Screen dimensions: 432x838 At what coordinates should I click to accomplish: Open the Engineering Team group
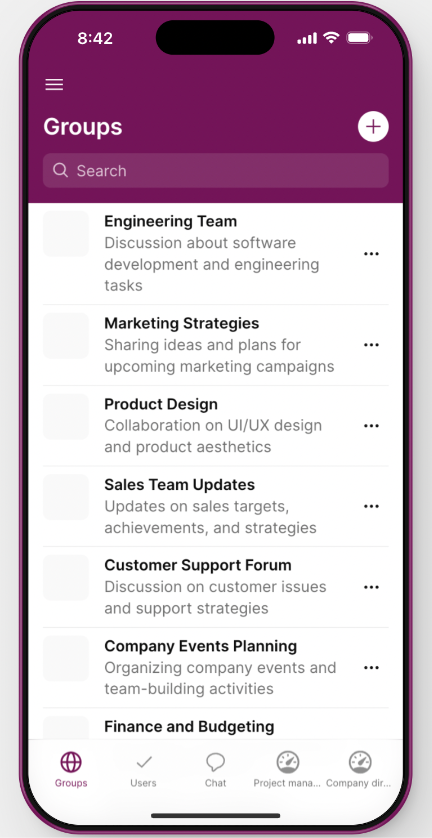coord(215,253)
